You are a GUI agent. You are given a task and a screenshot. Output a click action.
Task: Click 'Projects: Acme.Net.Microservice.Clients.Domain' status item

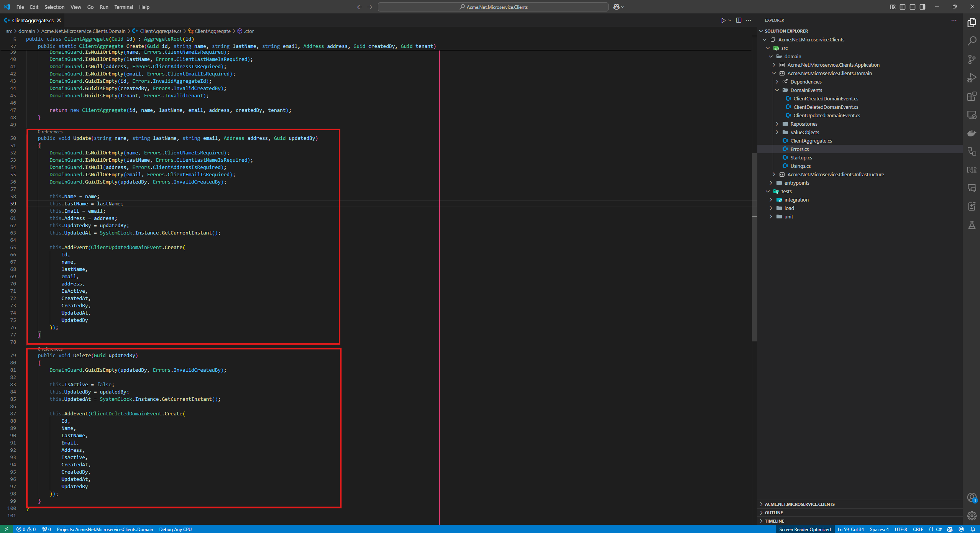point(105,529)
